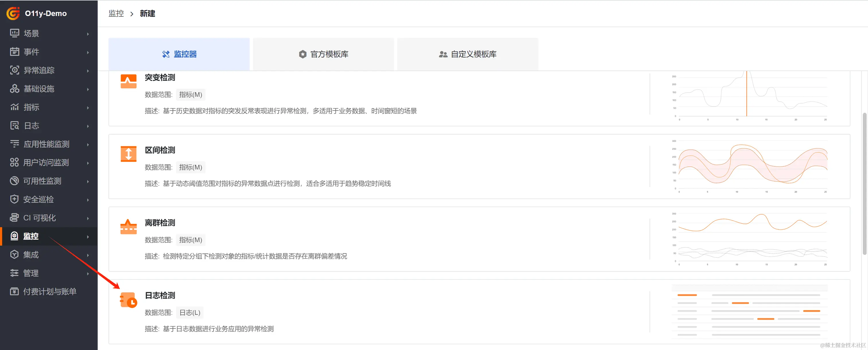Click the 日志 sidebar icon
The height and width of the screenshot is (350, 868).
tap(14, 126)
